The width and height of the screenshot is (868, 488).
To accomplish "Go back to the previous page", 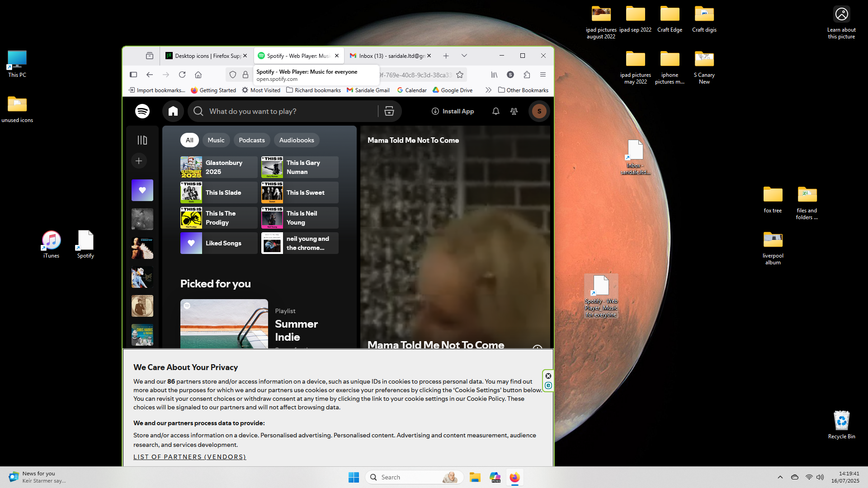I will point(150,75).
